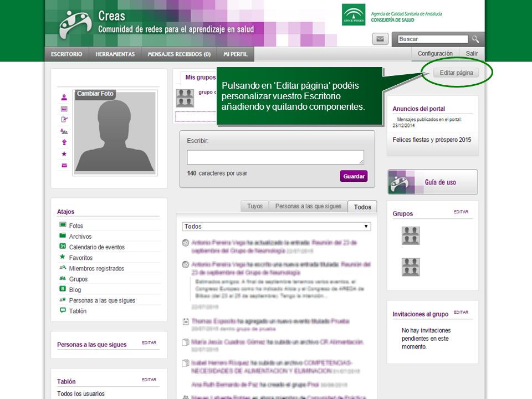Open Miembros registrados shortcut
Viewport: 532px width, 399px height.
[x=96, y=268]
